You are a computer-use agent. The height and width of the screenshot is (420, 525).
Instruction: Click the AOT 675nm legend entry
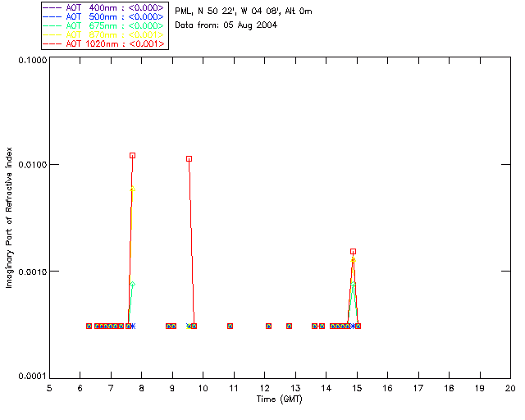pyautogui.click(x=104, y=25)
